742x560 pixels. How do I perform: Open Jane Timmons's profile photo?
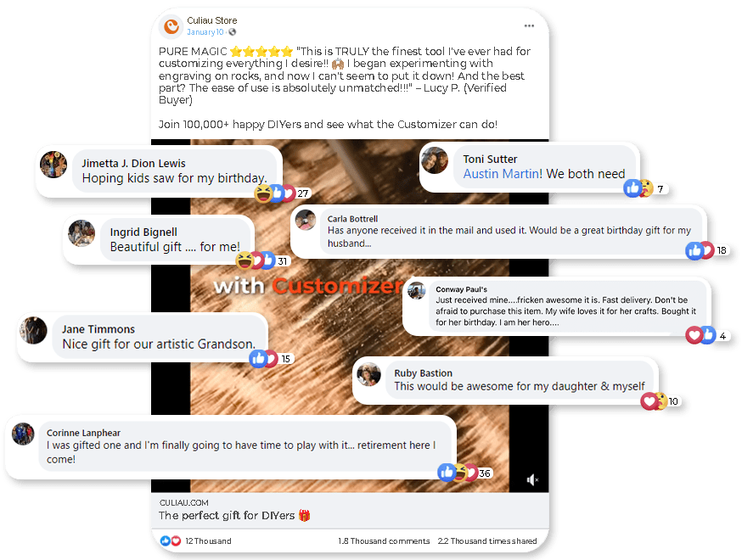34,330
